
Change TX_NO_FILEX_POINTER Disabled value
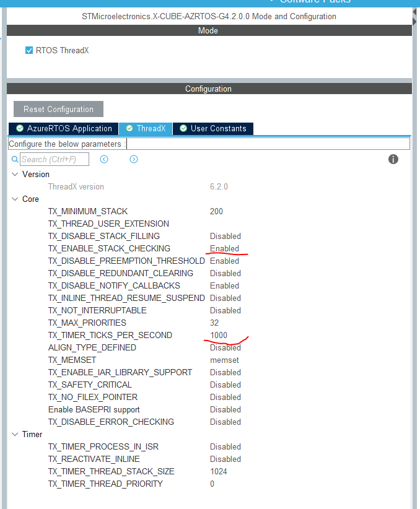coord(225,397)
